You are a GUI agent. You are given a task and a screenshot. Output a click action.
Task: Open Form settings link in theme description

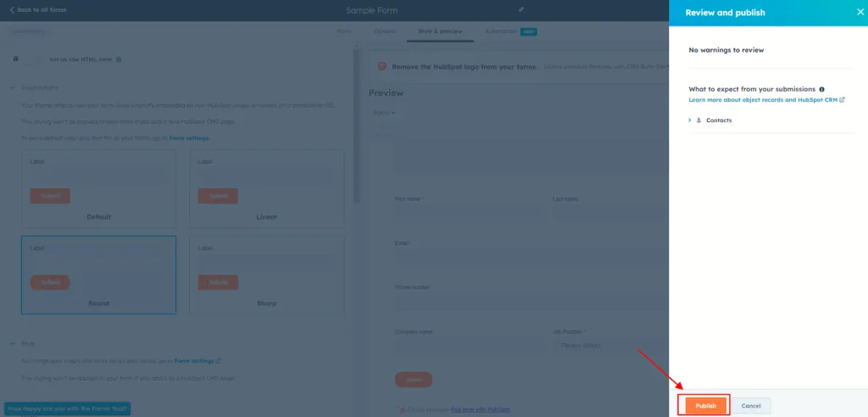189,138
